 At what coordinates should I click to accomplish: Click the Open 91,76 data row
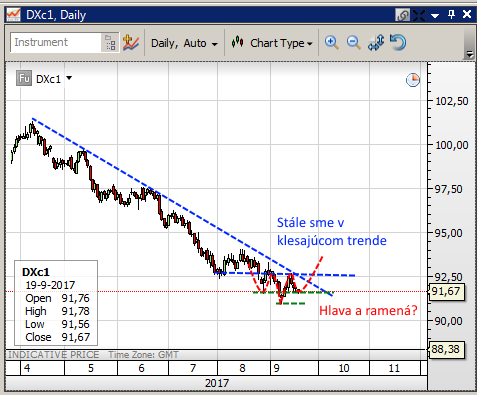(57, 298)
